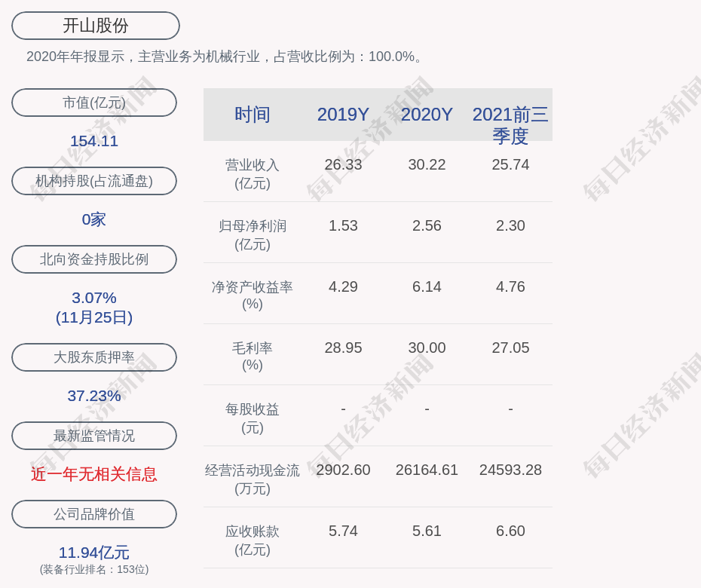Click the 11.94亿元 brand value

click(x=94, y=553)
